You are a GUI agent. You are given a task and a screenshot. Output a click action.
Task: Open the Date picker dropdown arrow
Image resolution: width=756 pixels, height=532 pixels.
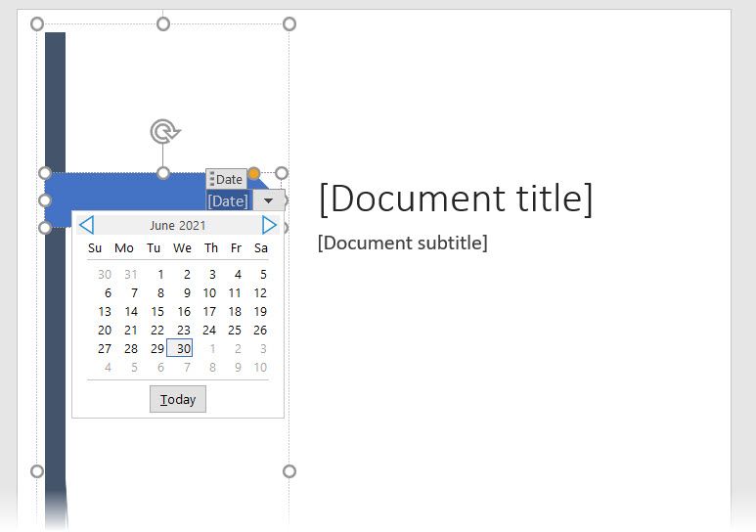pos(269,200)
